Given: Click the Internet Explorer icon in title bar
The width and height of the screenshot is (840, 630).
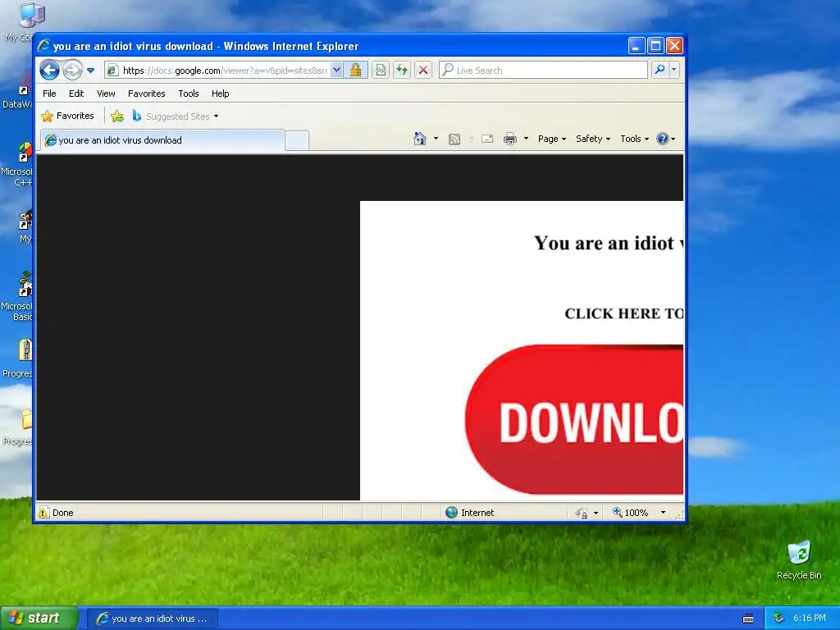Looking at the screenshot, I should tap(44, 46).
